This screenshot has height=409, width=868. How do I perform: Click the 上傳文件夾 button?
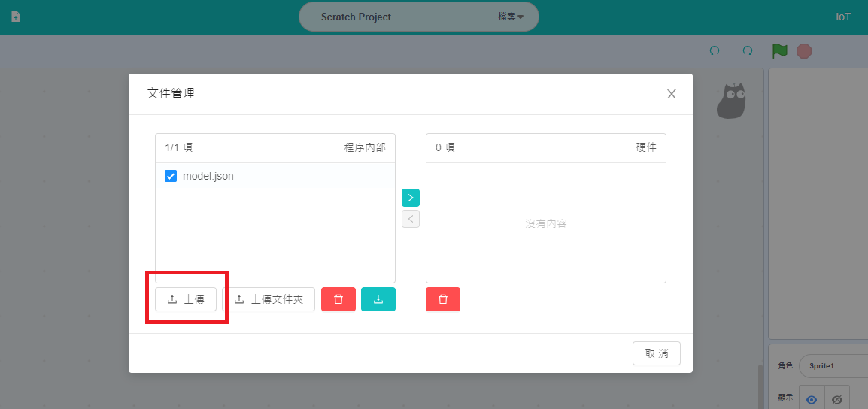(269, 299)
